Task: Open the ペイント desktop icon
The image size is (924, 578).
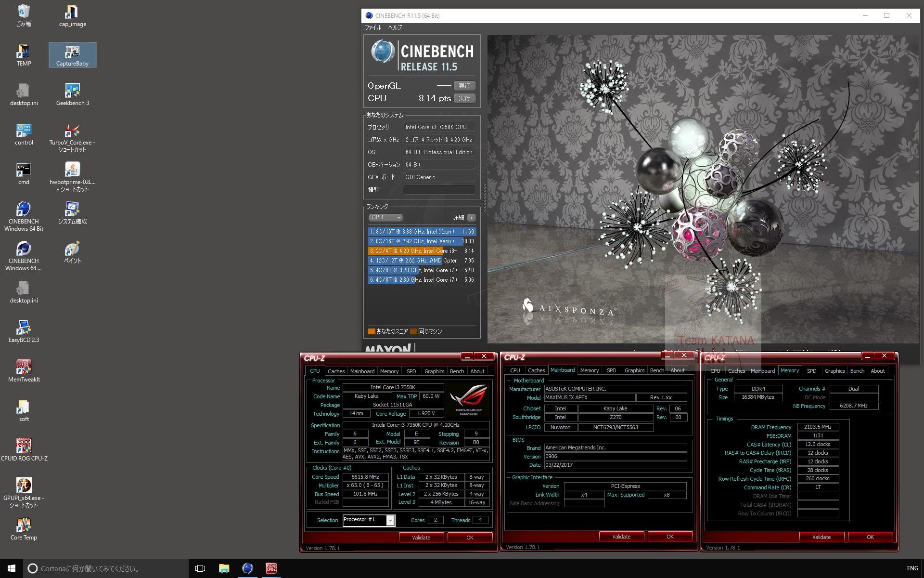Action: (x=72, y=253)
